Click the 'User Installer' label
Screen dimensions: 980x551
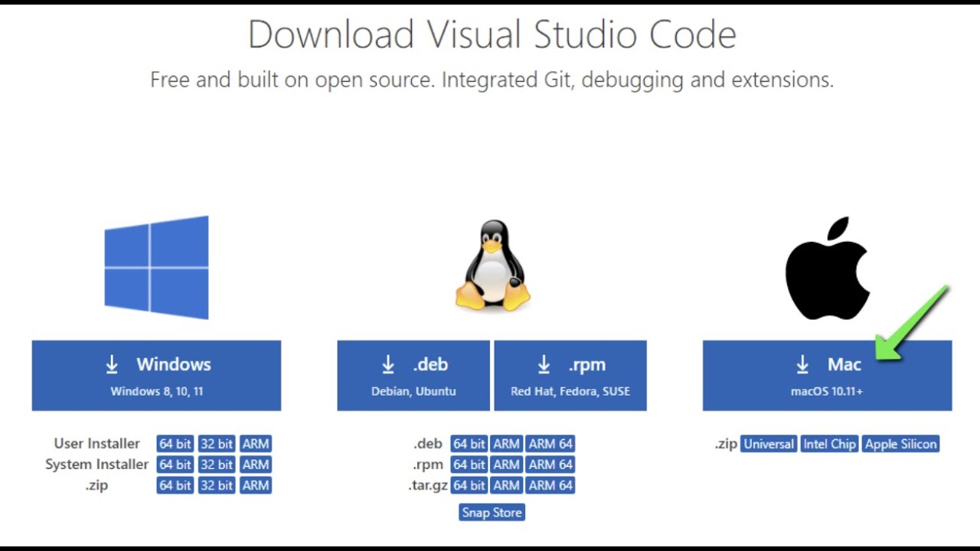(97, 444)
